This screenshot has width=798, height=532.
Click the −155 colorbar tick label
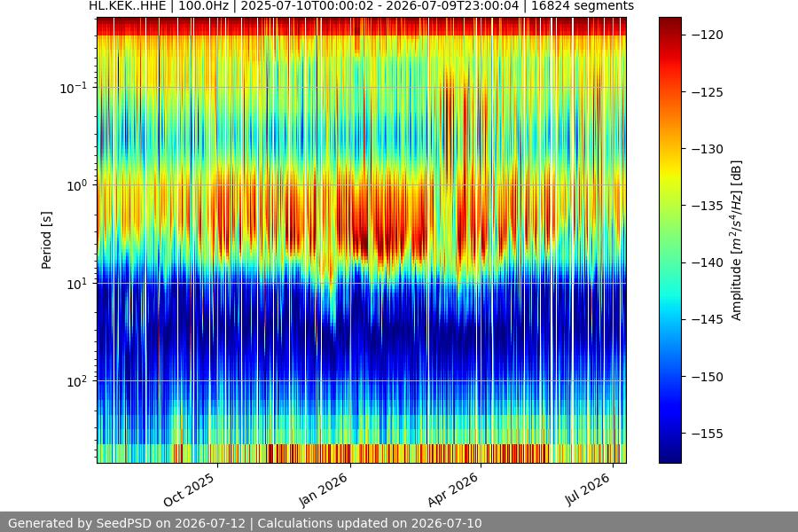click(x=708, y=434)
